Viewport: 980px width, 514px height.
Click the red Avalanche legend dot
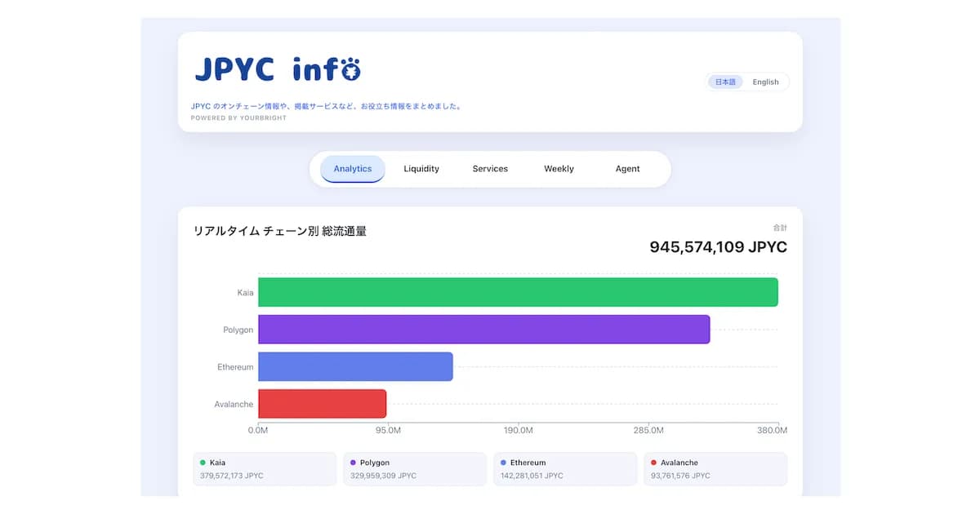tap(654, 463)
